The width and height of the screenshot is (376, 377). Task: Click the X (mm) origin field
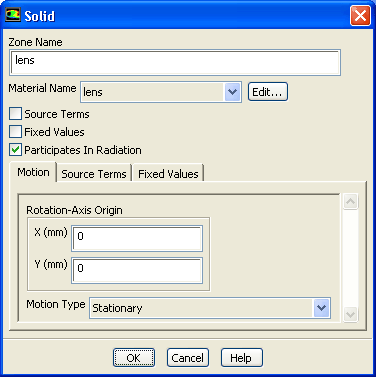pyautogui.click(x=137, y=238)
